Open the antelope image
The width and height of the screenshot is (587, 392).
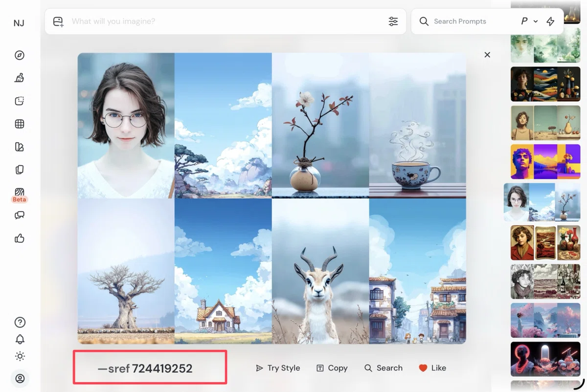pos(320,271)
